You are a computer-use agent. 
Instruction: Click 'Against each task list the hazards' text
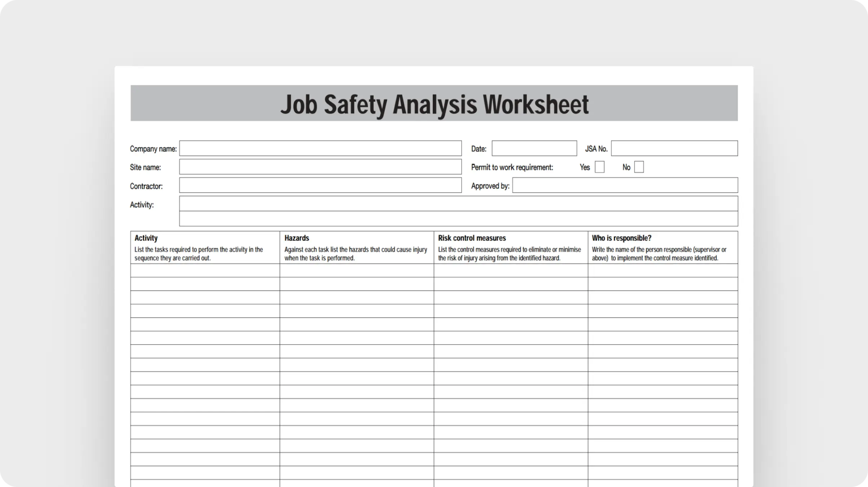pyautogui.click(x=356, y=254)
